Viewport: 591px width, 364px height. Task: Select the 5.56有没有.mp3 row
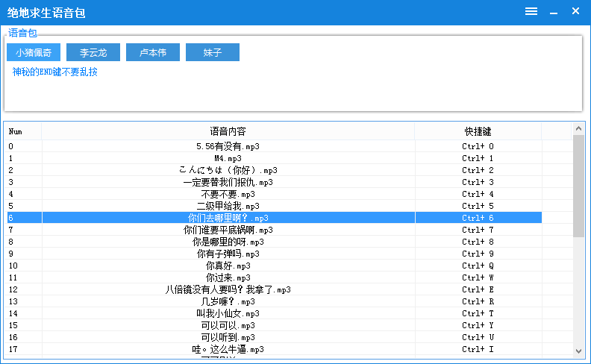pyautogui.click(x=228, y=146)
